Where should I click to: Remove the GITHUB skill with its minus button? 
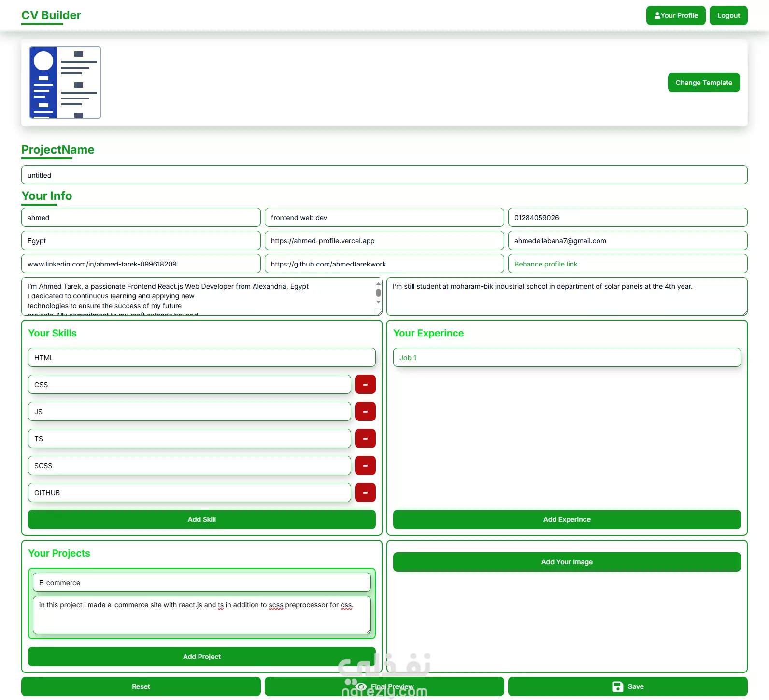click(x=365, y=492)
